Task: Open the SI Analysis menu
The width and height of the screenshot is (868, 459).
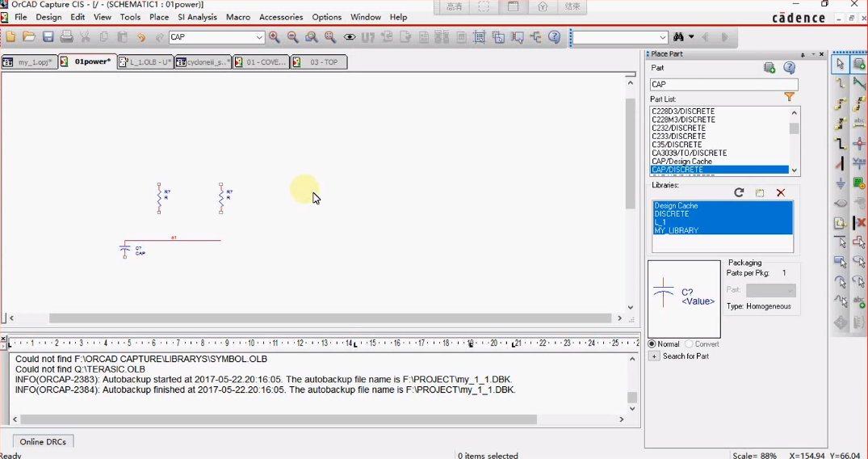Action: [197, 17]
